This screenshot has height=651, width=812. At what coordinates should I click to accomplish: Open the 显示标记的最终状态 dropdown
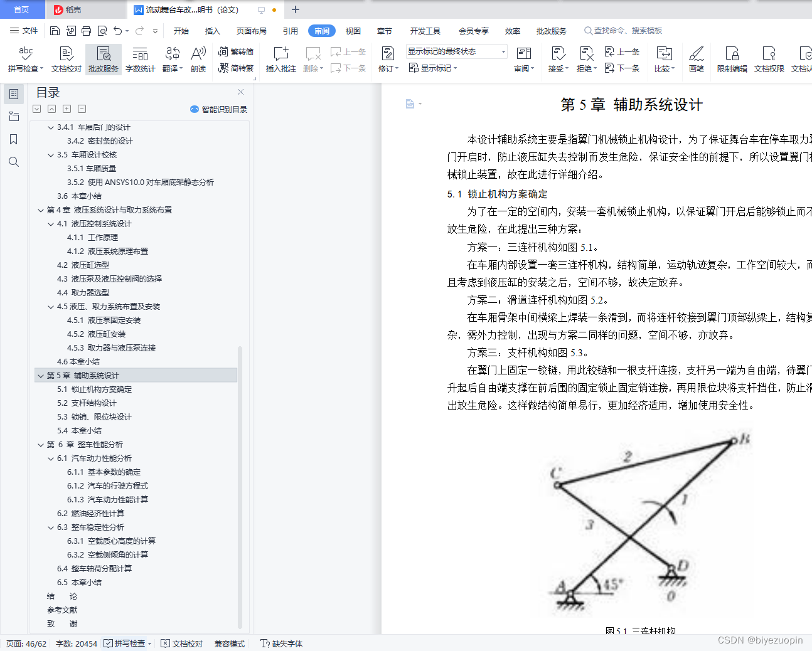pos(456,51)
